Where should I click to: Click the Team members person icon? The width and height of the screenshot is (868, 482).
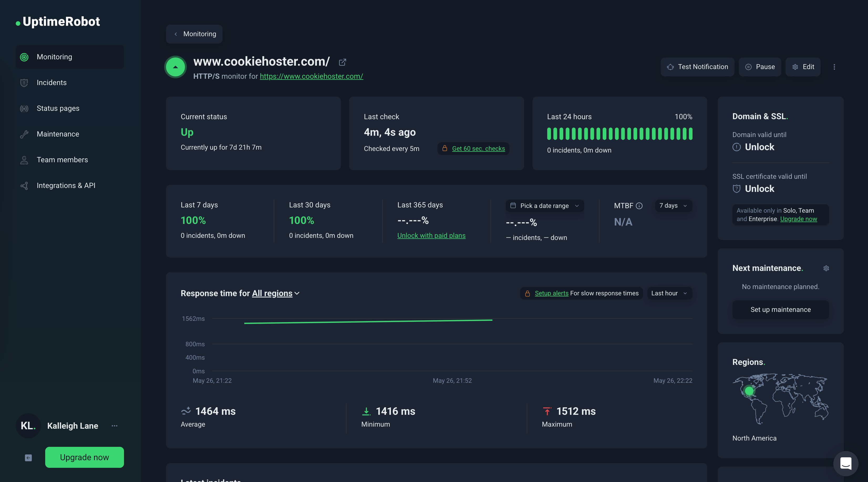[x=24, y=160]
